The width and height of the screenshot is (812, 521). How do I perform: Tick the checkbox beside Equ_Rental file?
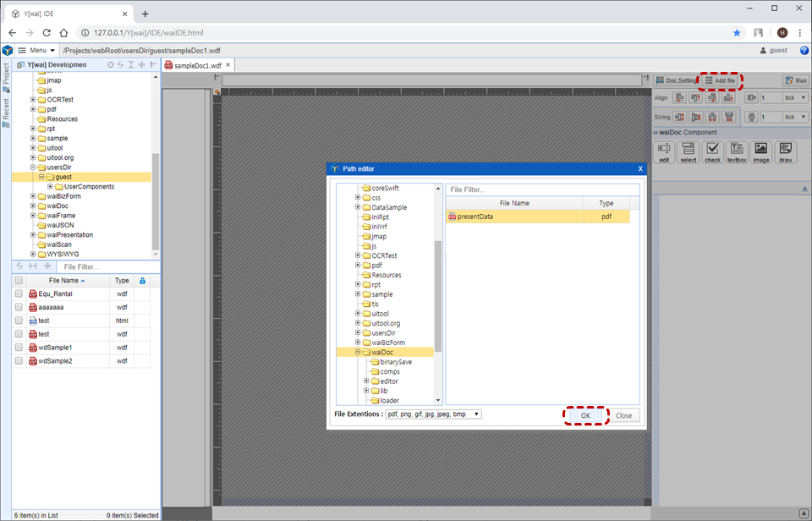(x=19, y=293)
